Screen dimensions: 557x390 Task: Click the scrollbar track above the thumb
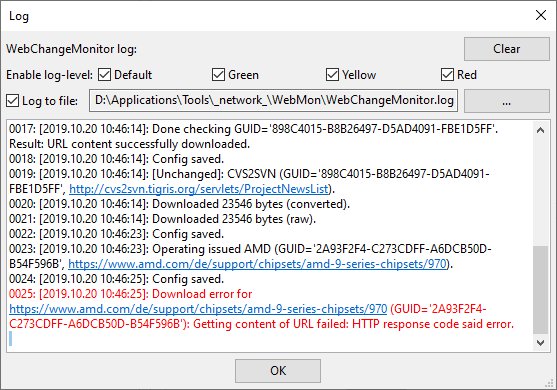coord(540,192)
